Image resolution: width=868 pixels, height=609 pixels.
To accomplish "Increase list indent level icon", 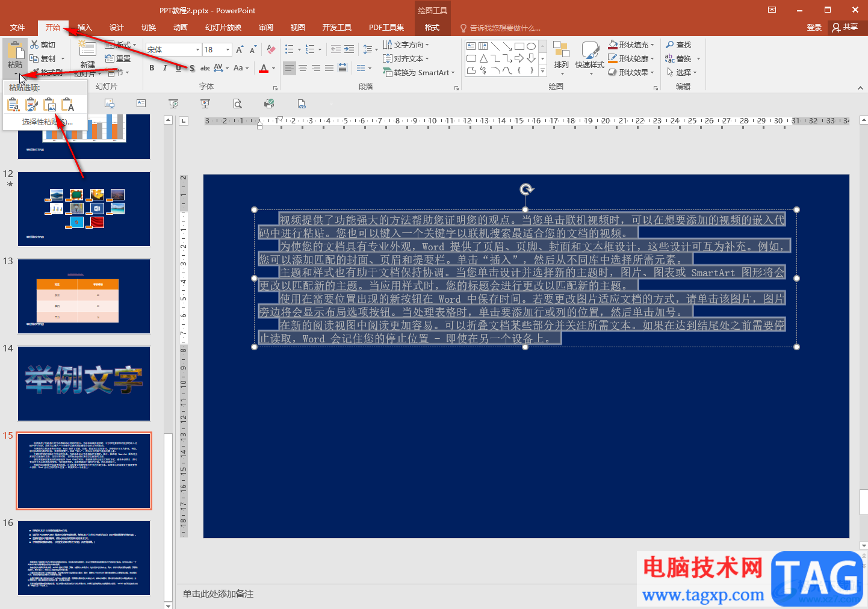I will [x=349, y=49].
